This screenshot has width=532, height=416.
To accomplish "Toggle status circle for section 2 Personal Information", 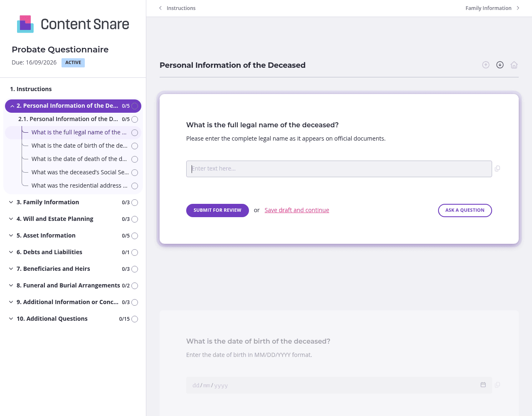I will click(x=135, y=106).
